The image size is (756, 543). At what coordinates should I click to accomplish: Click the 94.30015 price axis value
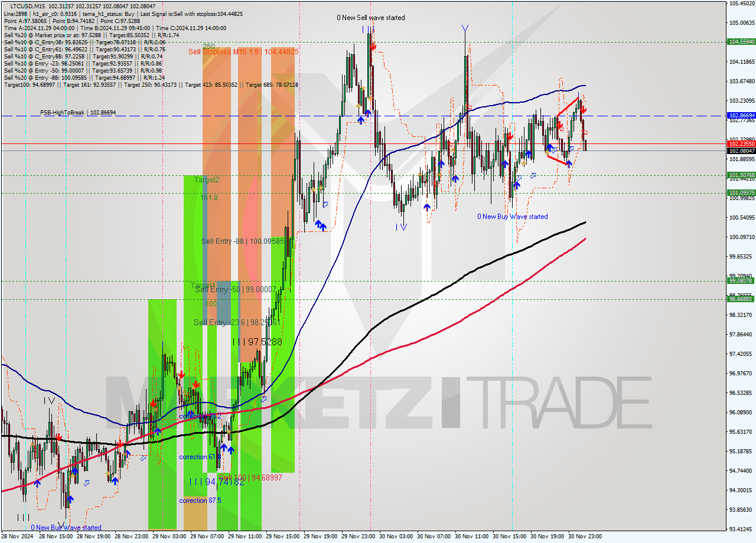tap(742, 490)
